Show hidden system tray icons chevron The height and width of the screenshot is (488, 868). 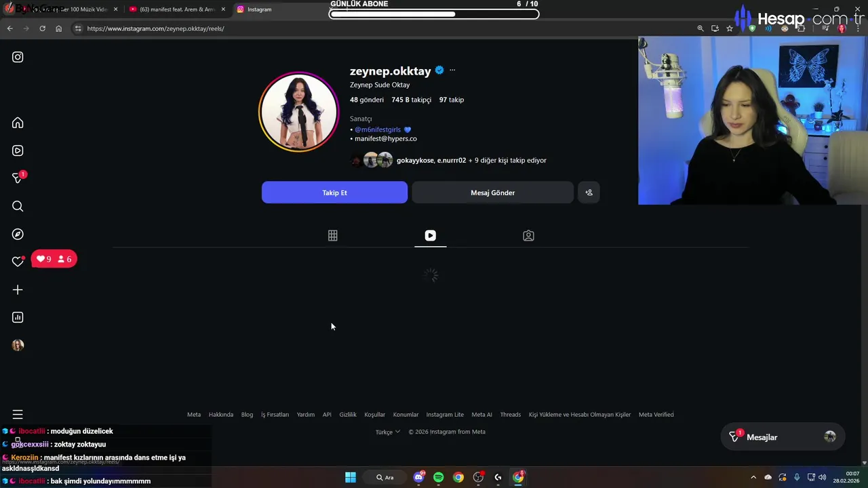(753, 477)
